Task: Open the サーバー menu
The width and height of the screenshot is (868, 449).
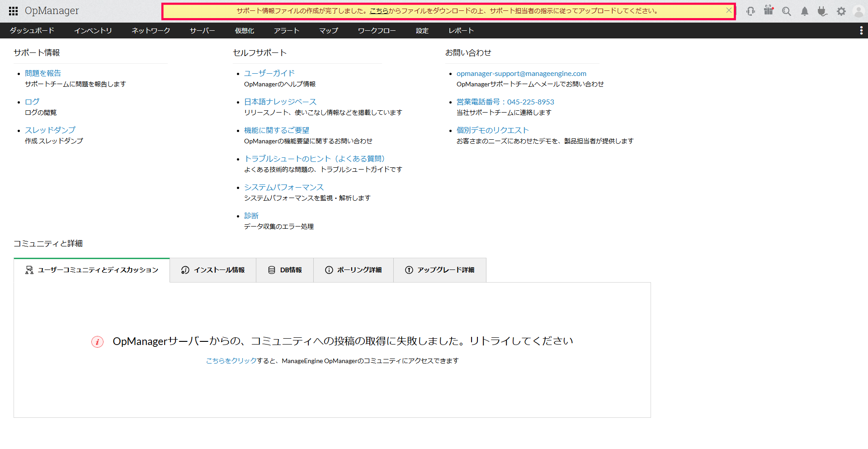Action: coord(203,30)
